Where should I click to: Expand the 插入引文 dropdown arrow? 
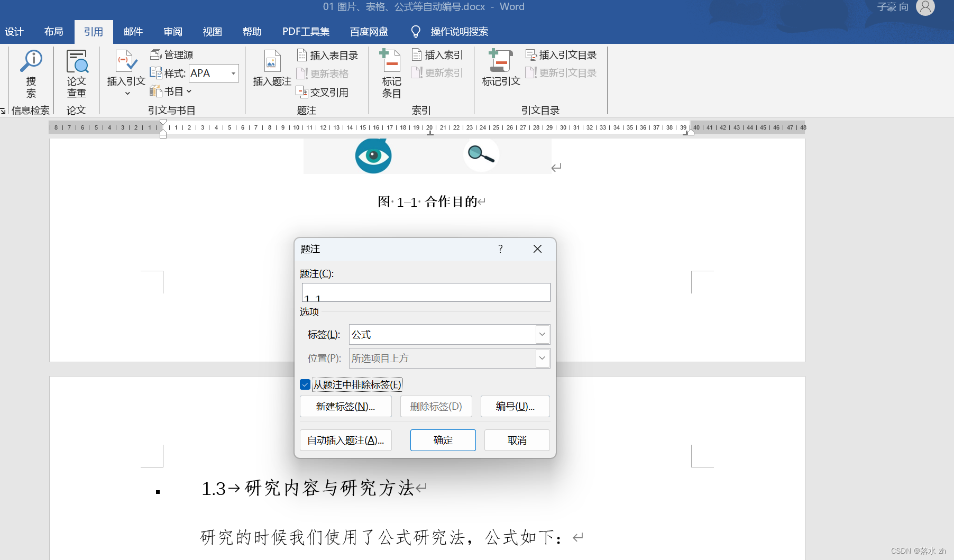click(x=127, y=94)
